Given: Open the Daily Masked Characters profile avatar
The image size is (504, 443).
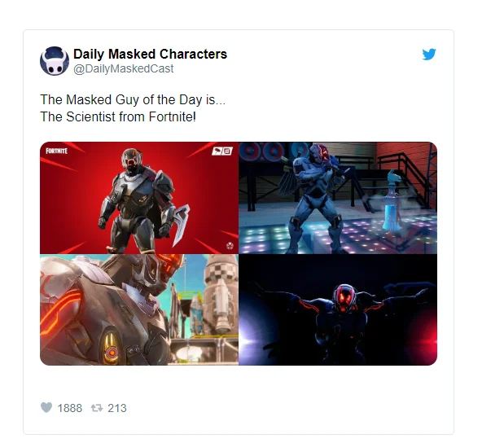Looking at the screenshot, I should point(55,61).
